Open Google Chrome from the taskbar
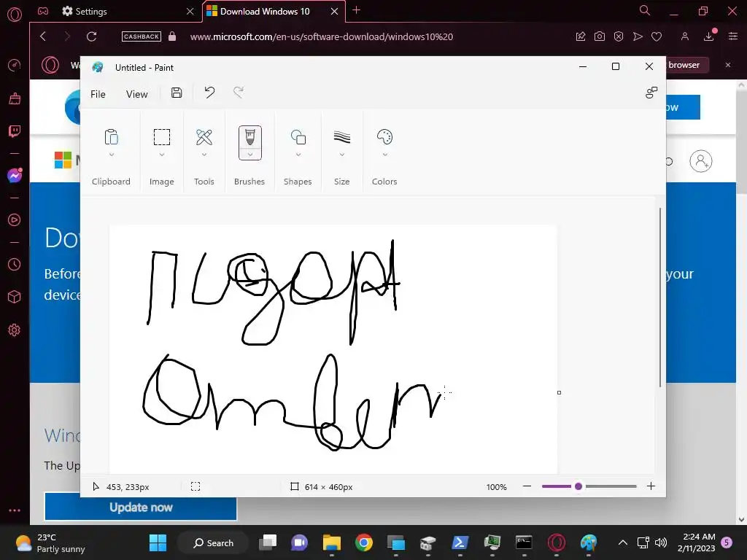The image size is (747, 560). (x=363, y=542)
